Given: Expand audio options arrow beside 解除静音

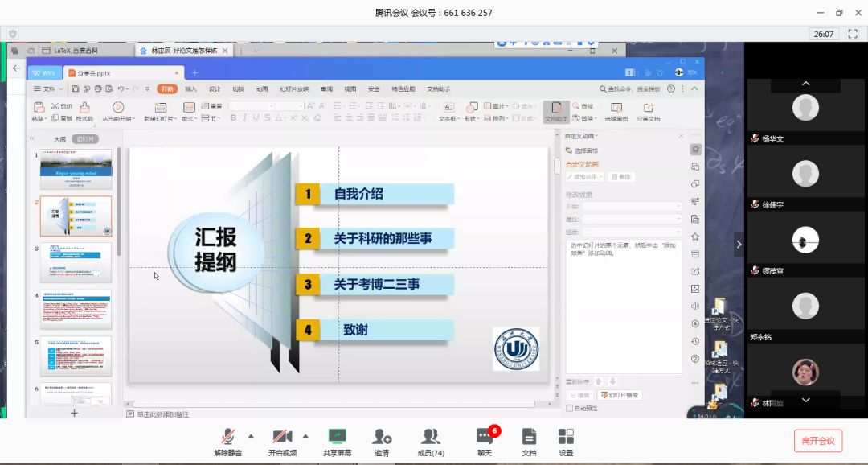Looking at the screenshot, I should (251, 436).
